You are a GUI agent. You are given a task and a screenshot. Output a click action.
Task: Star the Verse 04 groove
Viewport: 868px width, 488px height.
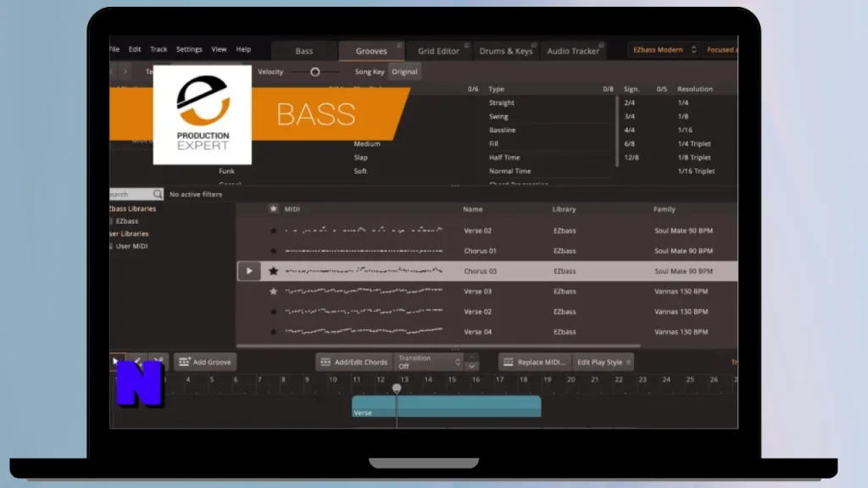click(273, 332)
